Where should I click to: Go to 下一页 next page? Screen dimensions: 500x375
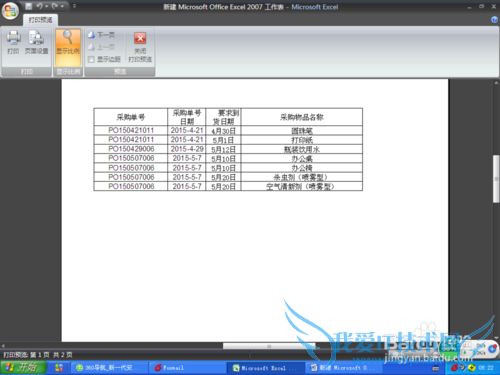coord(101,35)
